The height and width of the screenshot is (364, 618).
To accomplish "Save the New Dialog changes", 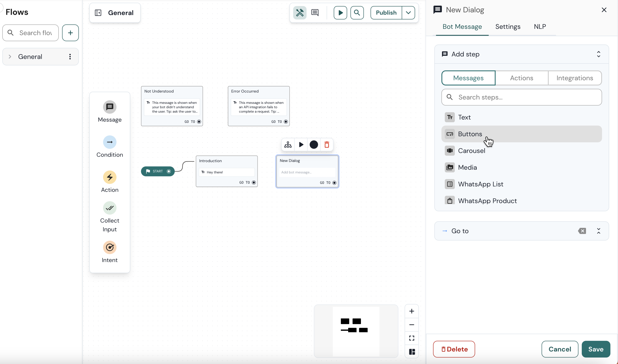I will pos(596,349).
